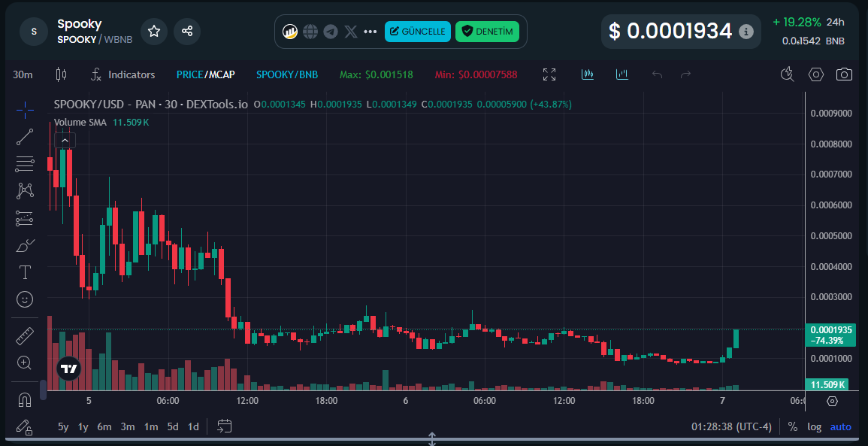The height and width of the screenshot is (446, 868).
Task: Open the Telegram link icon
Action: [x=331, y=32]
